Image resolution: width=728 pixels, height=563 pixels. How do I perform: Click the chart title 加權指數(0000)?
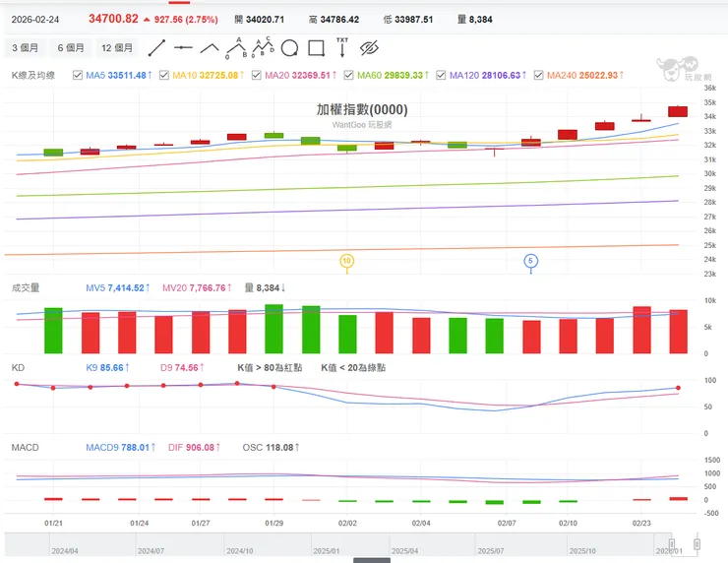tap(362, 109)
